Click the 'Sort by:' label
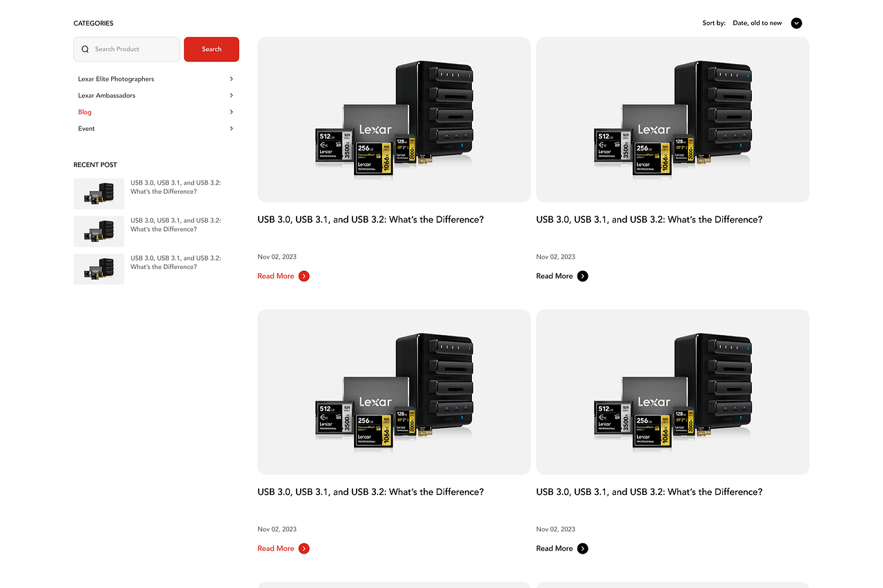Viewport: 883px width, 588px height. click(714, 23)
